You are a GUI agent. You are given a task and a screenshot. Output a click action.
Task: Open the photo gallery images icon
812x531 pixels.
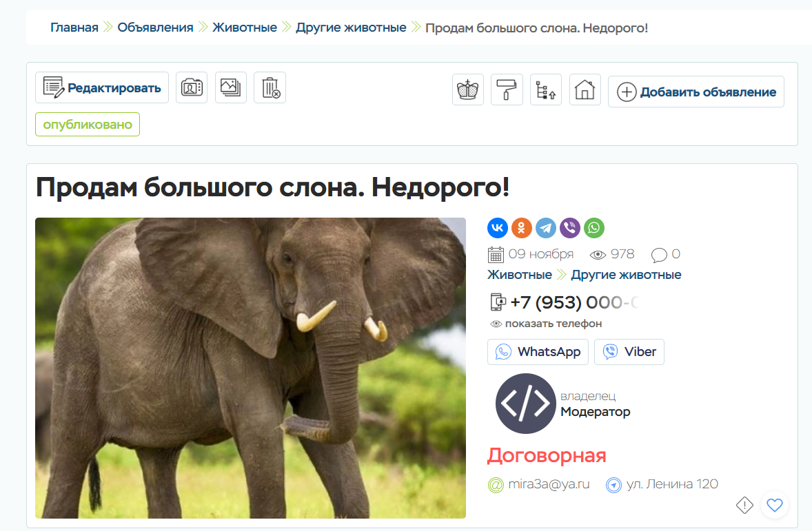230,87
